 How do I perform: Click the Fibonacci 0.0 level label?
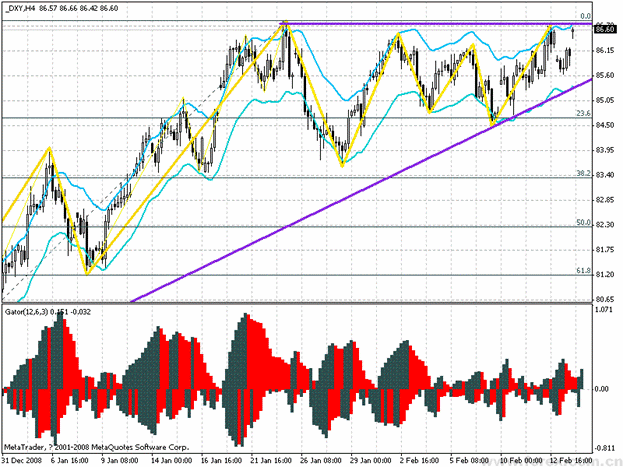(x=585, y=16)
